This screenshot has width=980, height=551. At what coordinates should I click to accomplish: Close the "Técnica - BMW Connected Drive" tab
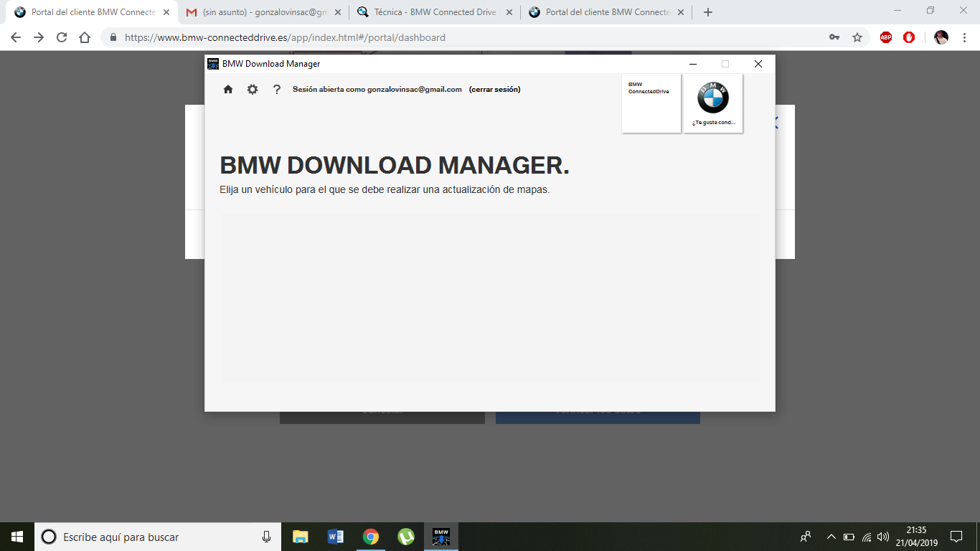tap(509, 12)
